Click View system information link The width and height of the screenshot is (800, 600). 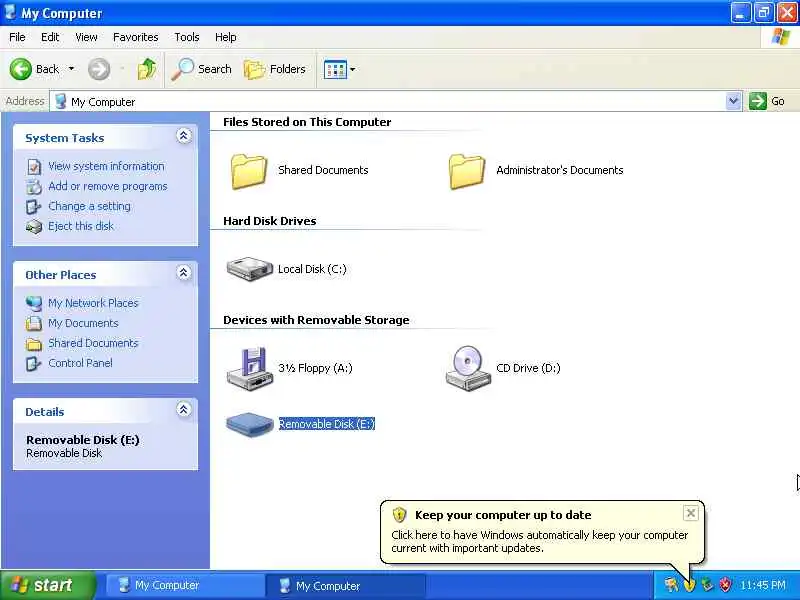(x=106, y=166)
